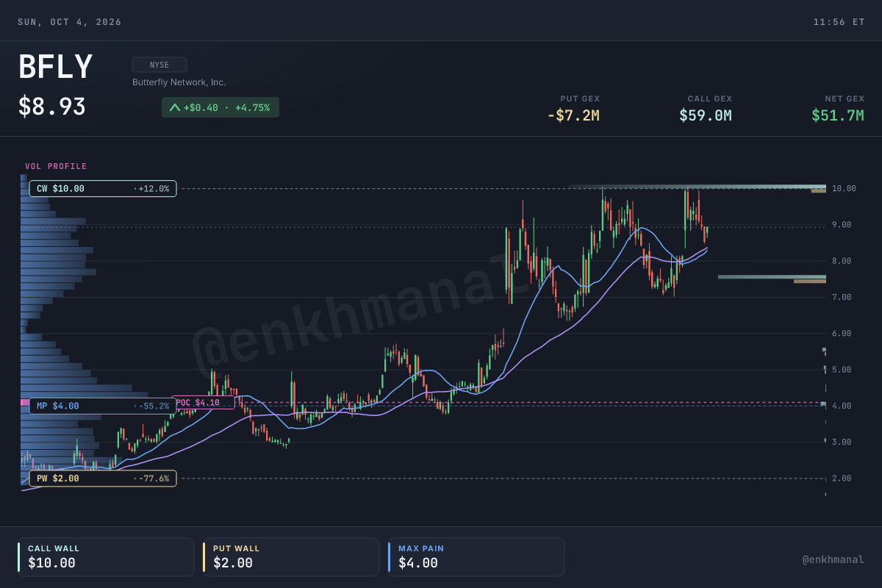Viewport: 882px width, 588px height.
Task: Select the NYSE exchange badge
Action: pyautogui.click(x=159, y=65)
